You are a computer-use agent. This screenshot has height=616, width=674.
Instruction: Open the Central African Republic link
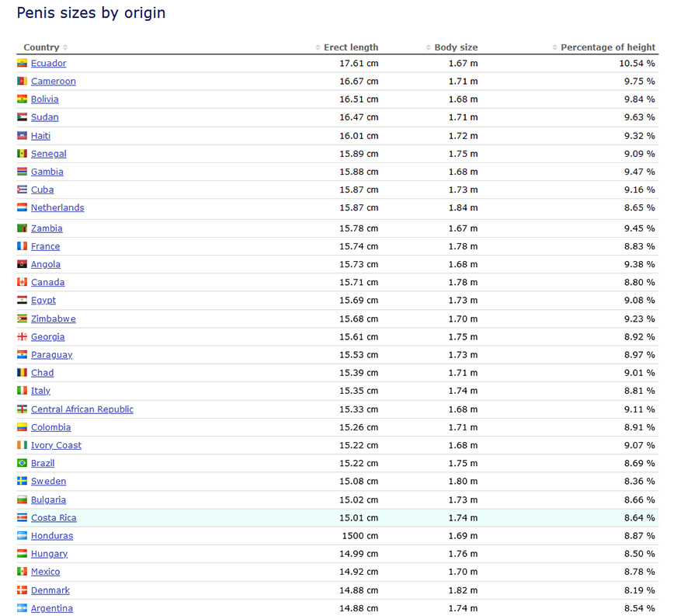coord(82,409)
